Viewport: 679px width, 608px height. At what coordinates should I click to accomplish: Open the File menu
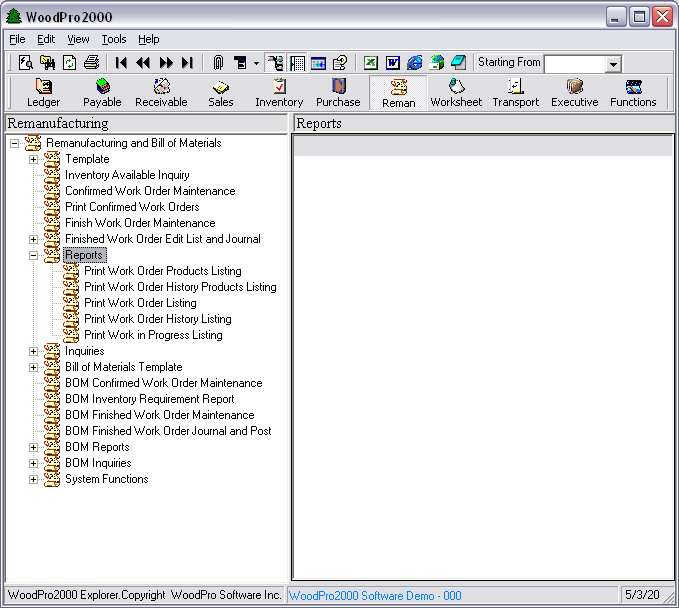pos(17,39)
